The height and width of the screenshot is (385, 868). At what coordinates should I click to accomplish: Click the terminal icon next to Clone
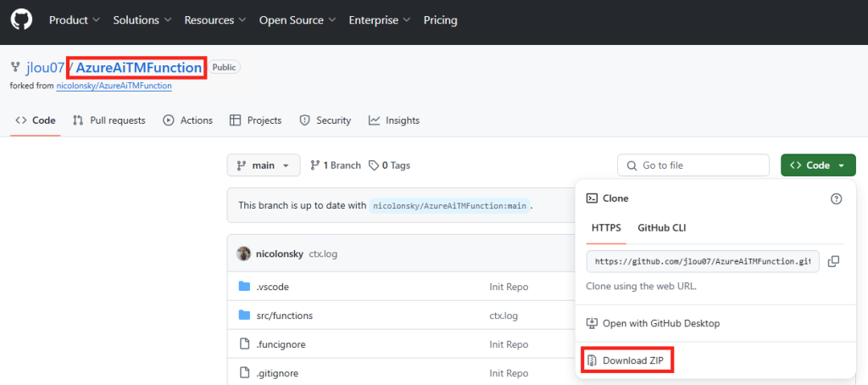coord(592,198)
